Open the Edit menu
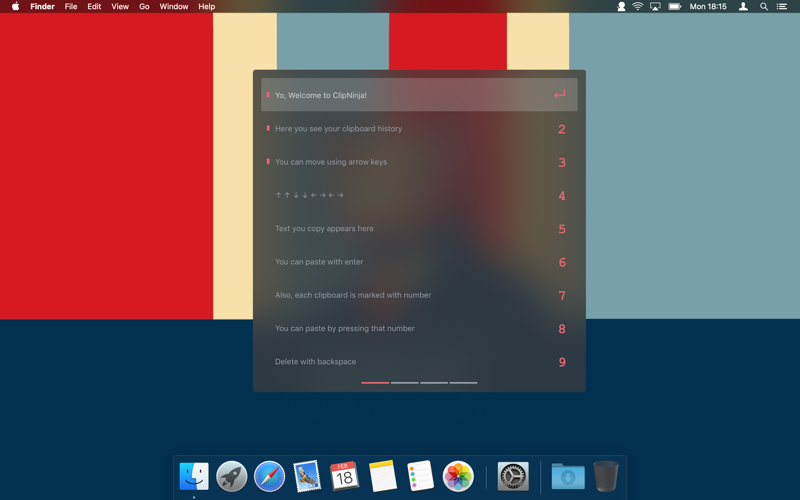The width and height of the screenshot is (800, 500). click(x=94, y=6)
